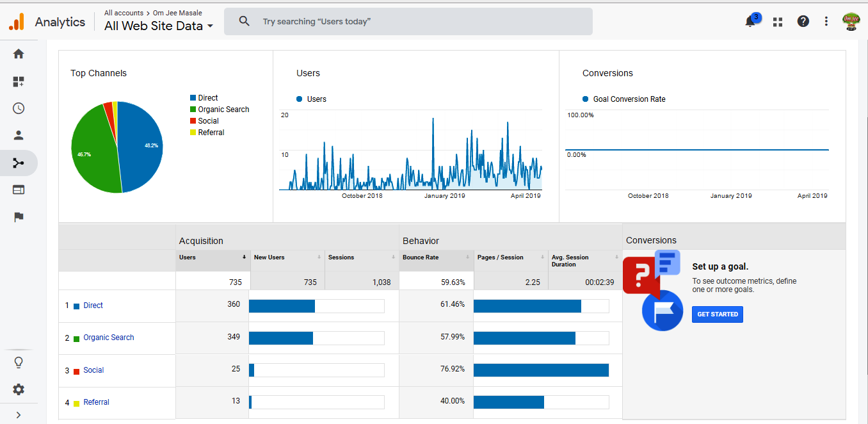The width and height of the screenshot is (868, 424).
Task: Click the All accounts breadcrumb text
Action: click(124, 13)
